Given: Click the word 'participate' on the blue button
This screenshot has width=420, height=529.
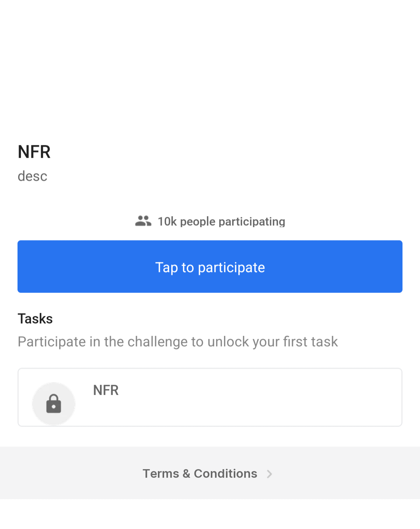Looking at the screenshot, I should tap(231, 268).
